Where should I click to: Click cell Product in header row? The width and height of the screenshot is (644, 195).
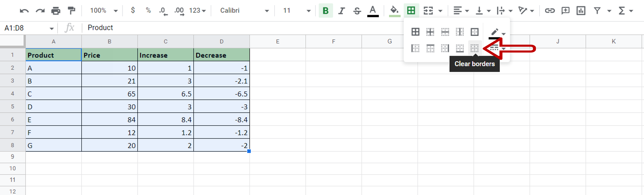coord(53,55)
